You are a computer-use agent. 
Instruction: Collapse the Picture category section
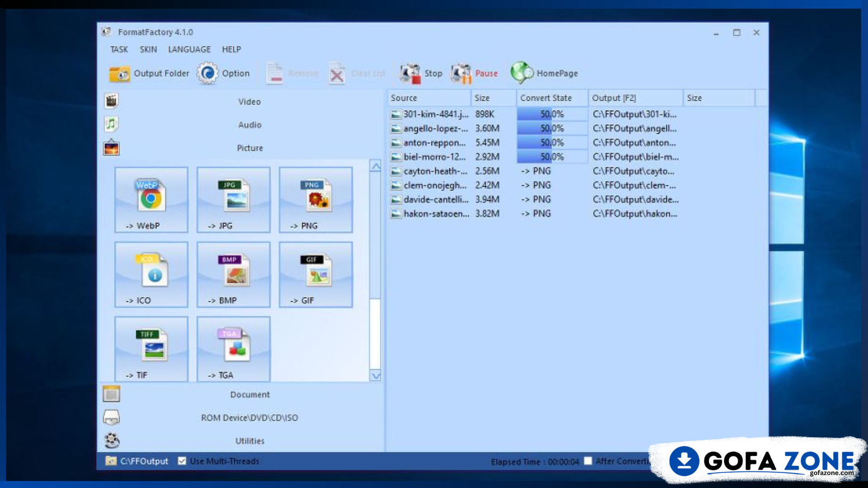pos(250,148)
